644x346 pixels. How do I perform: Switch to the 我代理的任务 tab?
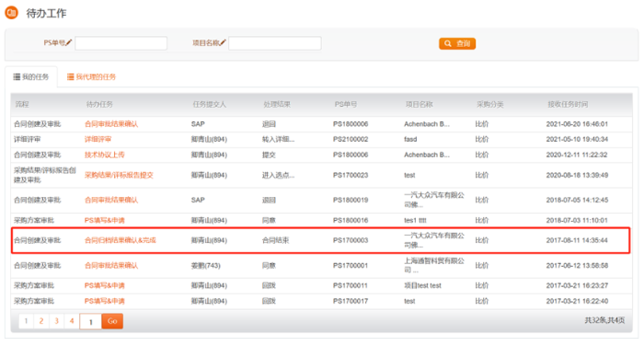[x=92, y=77]
